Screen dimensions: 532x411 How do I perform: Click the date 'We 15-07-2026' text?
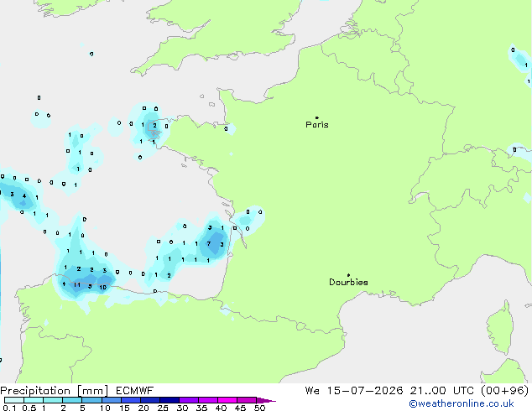(x=354, y=391)
